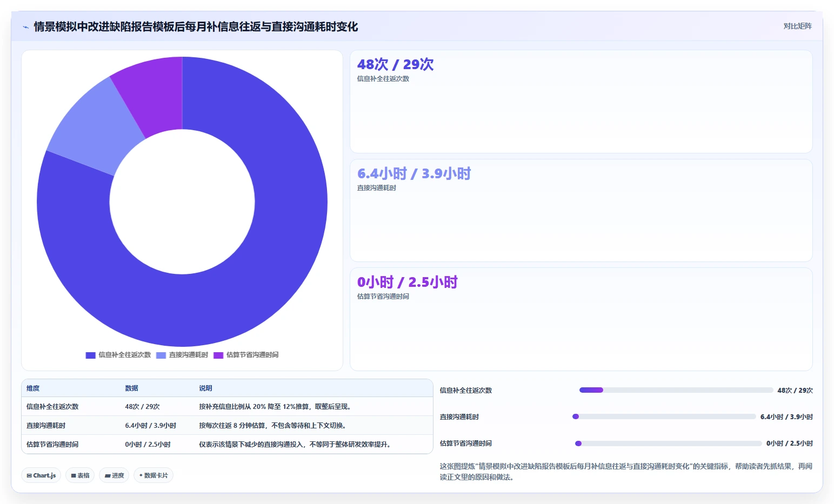Click the 对比矩阵 label in header
Viewport: 834px width, 504px height.
(797, 26)
